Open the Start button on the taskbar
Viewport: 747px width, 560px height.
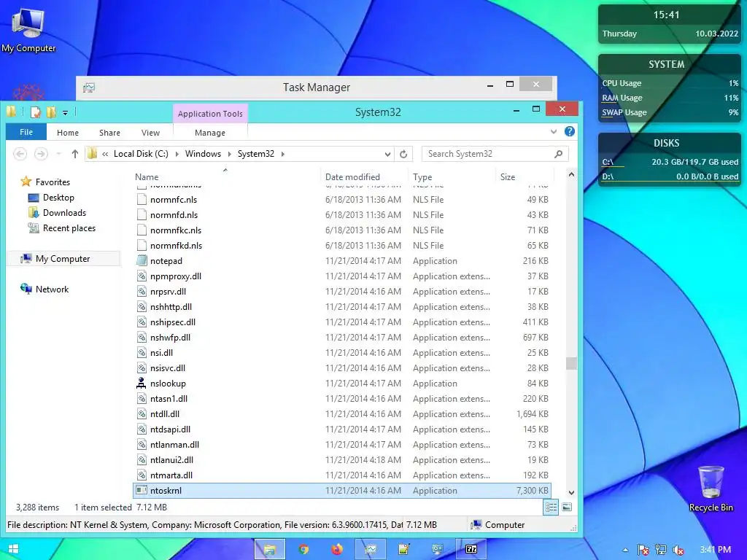click(13, 550)
